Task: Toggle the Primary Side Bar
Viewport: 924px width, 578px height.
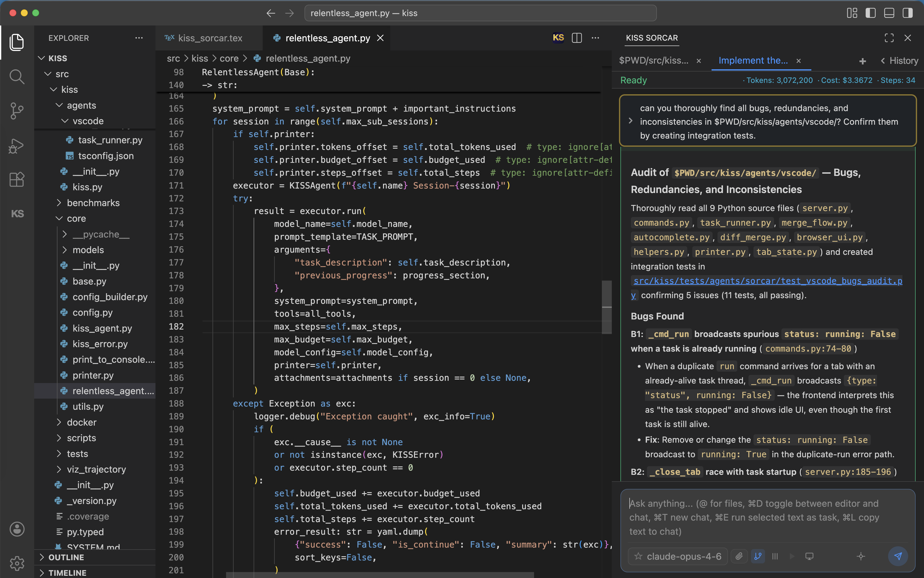Action: (x=871, y=13)
